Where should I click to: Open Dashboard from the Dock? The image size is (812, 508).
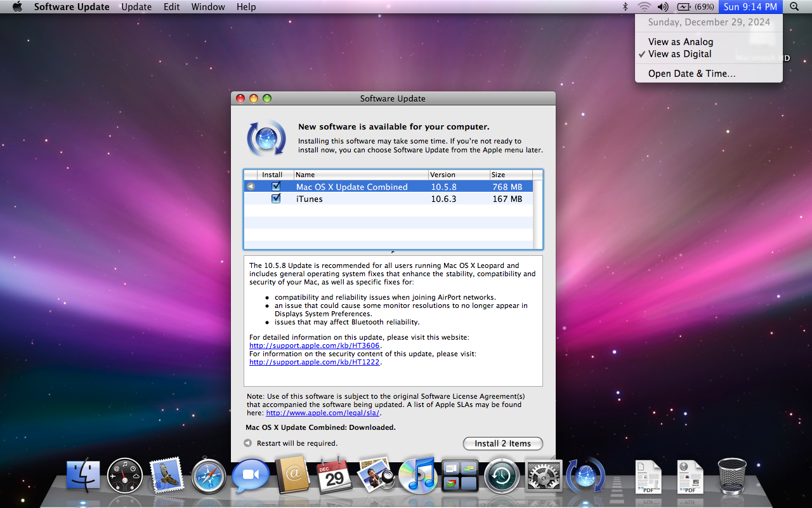125,476
